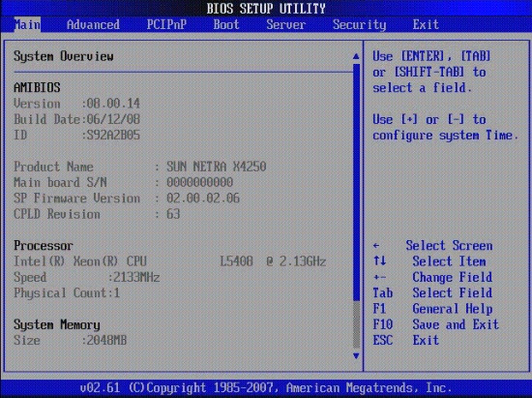The image size is (532, 398).
Task: Click the scroll down arrow
Action: tap(356, 355)
